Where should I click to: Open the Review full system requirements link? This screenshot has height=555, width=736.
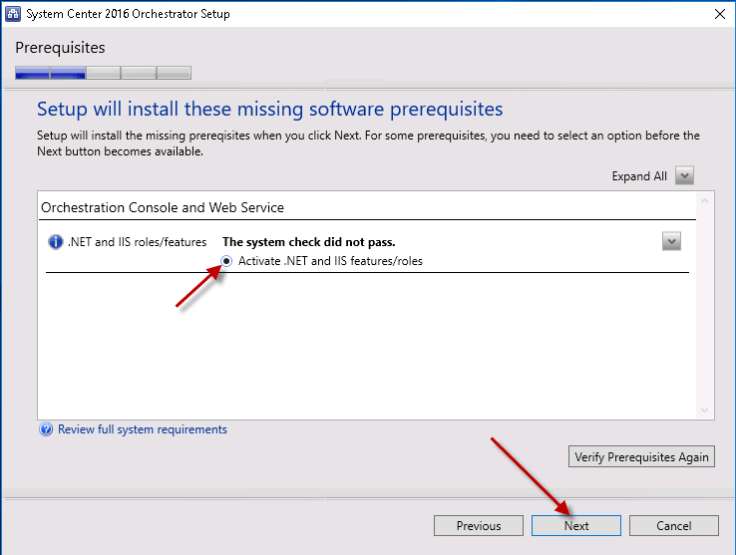pos(142,430)
